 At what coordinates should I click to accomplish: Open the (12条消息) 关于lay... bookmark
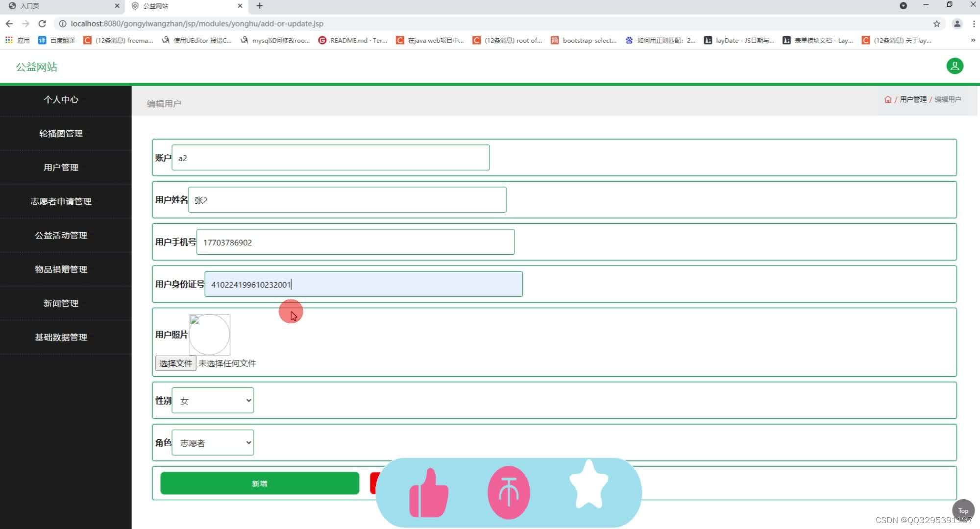[897, 40]
